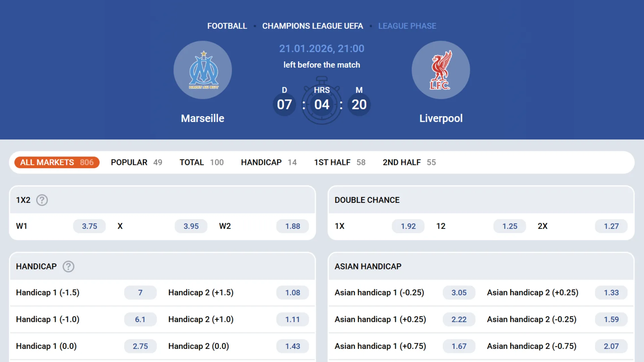Switch to the 1ST HALF markets tab
The width and height of the screenshot is (644, 362).
click(x=339, y=162)
